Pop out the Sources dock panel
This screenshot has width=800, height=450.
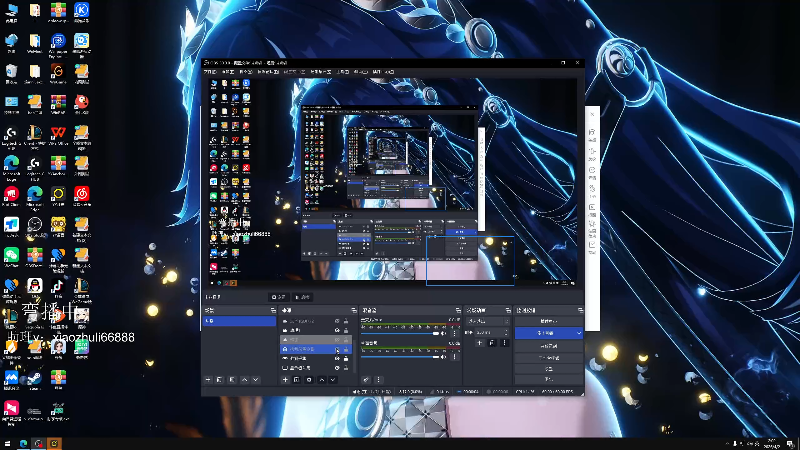pyautogui.click(x=354, y=310)
